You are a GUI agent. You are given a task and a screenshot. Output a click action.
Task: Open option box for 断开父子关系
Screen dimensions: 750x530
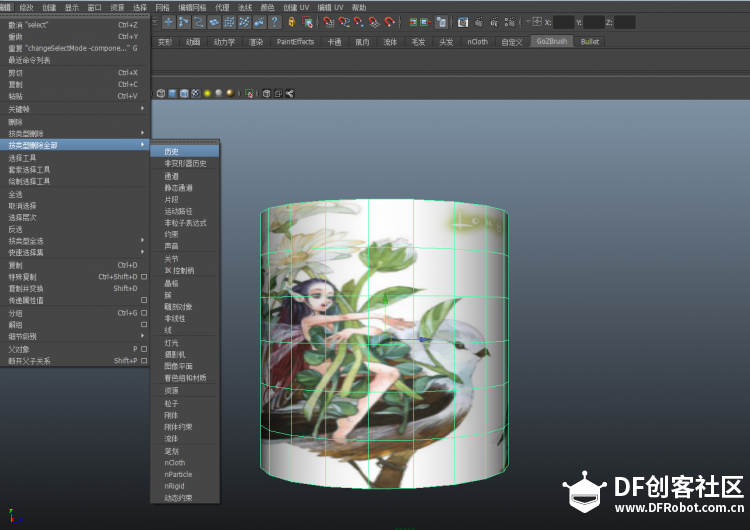coord(144,361)
